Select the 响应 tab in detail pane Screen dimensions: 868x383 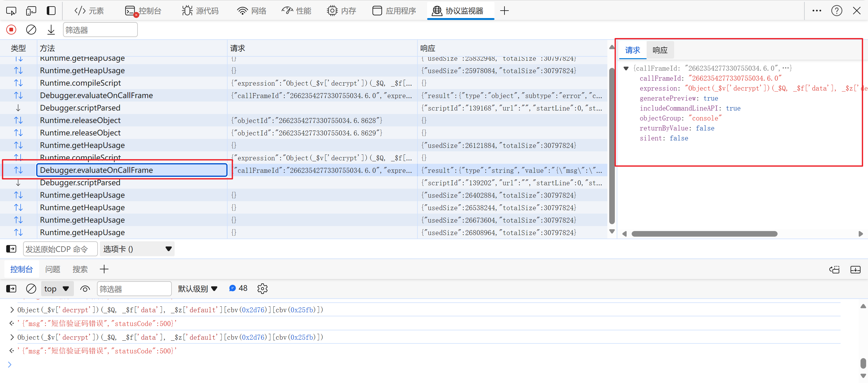click(x=660, y=50)
